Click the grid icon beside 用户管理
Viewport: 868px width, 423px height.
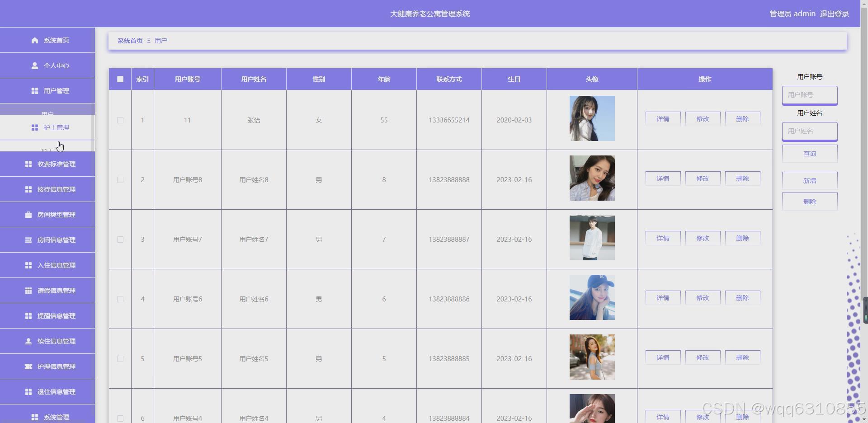point(35,91)
